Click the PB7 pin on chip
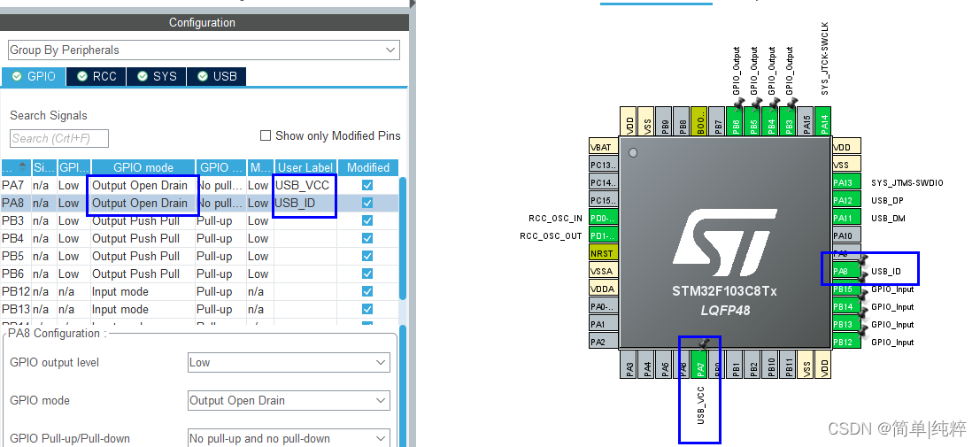Image resolution: width=980 pixels, height=447 pixels. pos(718,120)
